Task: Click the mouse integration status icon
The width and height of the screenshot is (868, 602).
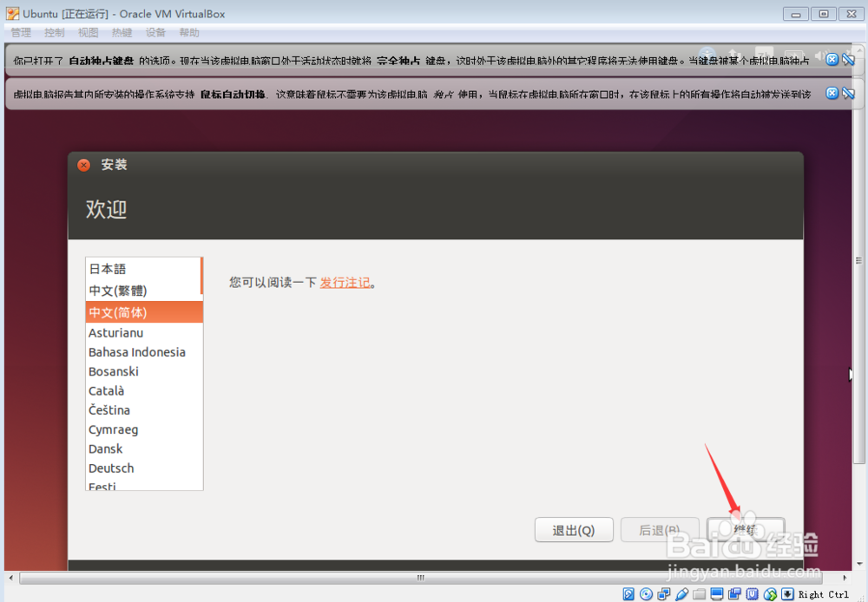Action: point(769,593)
